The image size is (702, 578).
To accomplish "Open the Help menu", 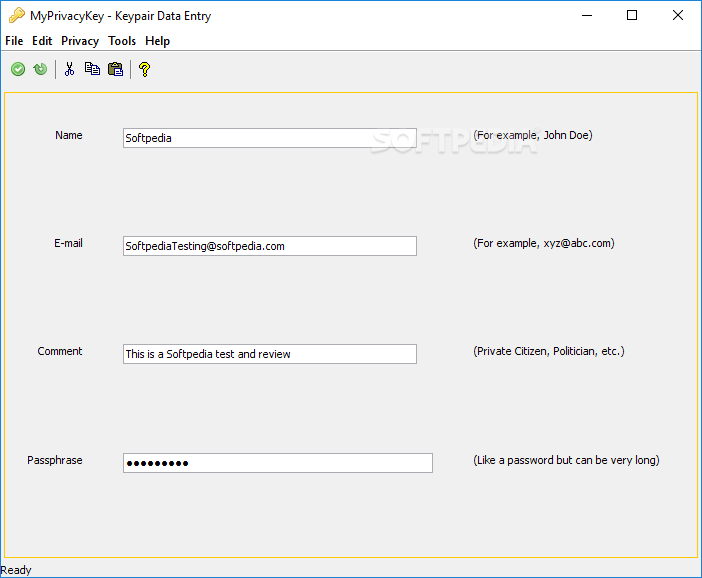I will 158,41.
